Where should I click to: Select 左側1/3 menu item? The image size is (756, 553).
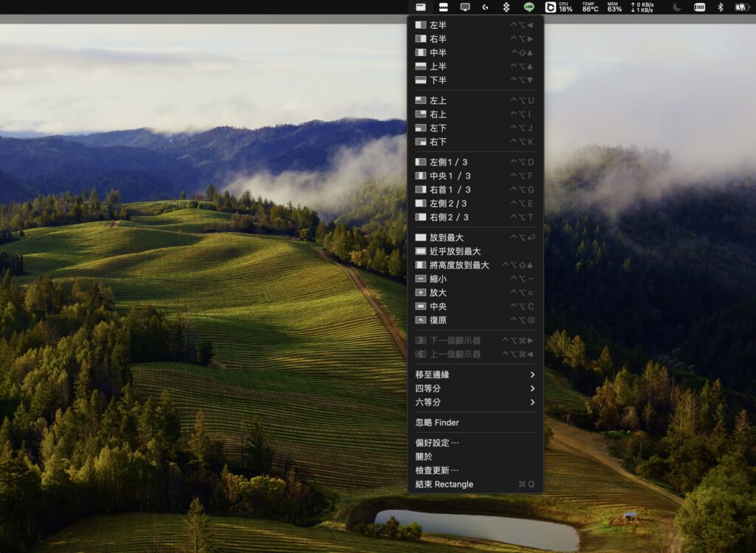[x=449, y=162]
